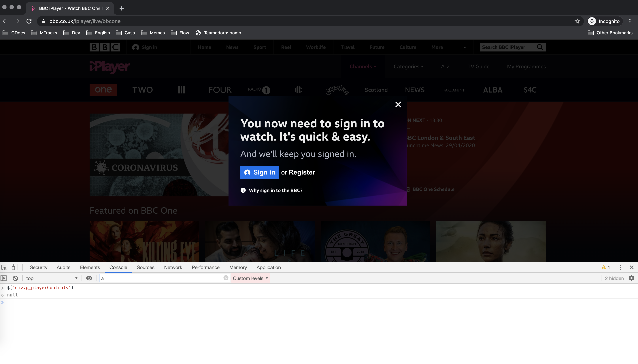Screen dimensions: 638x364
Task: Bookmark this page with star icon
Action: pos(577,21)
